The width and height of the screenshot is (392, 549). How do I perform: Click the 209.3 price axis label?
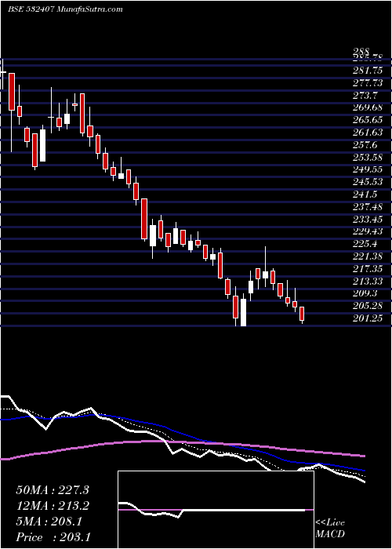point(365,293)
